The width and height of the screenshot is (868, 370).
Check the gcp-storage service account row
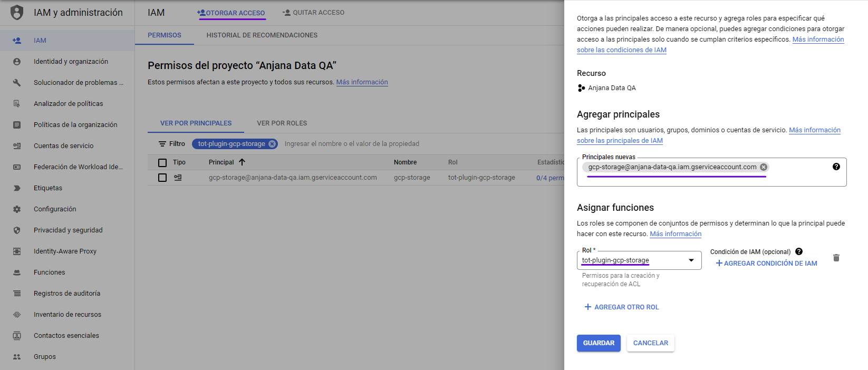pos(162,178)
